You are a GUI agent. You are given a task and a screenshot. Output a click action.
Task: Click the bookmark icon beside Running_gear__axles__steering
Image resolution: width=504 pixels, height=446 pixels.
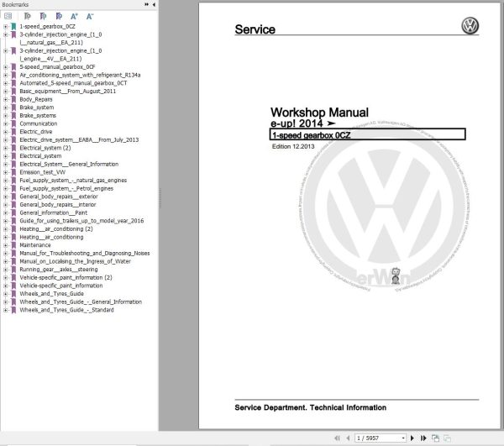coord(13,270)
